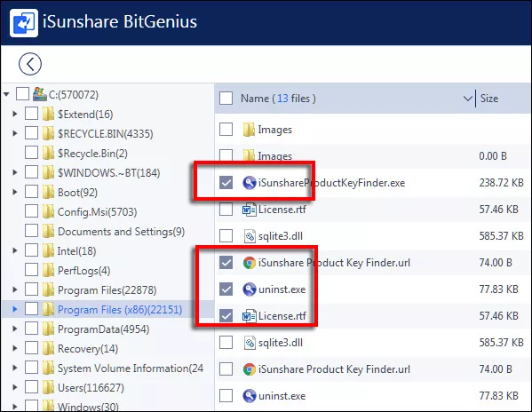
Task: Click the ProgramData folder icon
Action: click(48, 329)
